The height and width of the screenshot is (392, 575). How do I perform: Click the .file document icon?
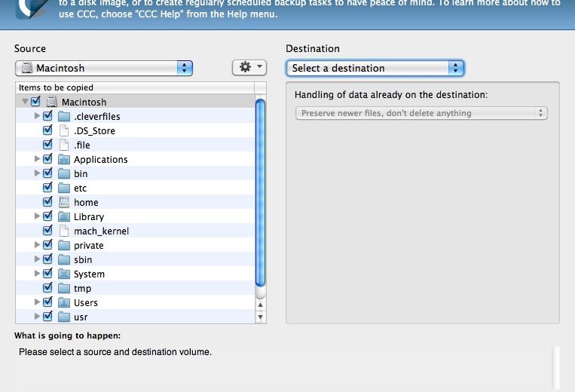64,145
